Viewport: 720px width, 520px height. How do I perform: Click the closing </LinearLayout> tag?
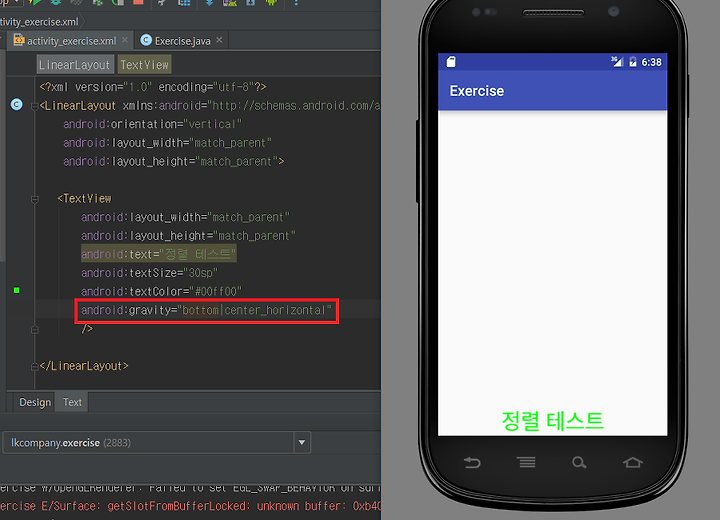pyautogui.click(x=84, y=366)
